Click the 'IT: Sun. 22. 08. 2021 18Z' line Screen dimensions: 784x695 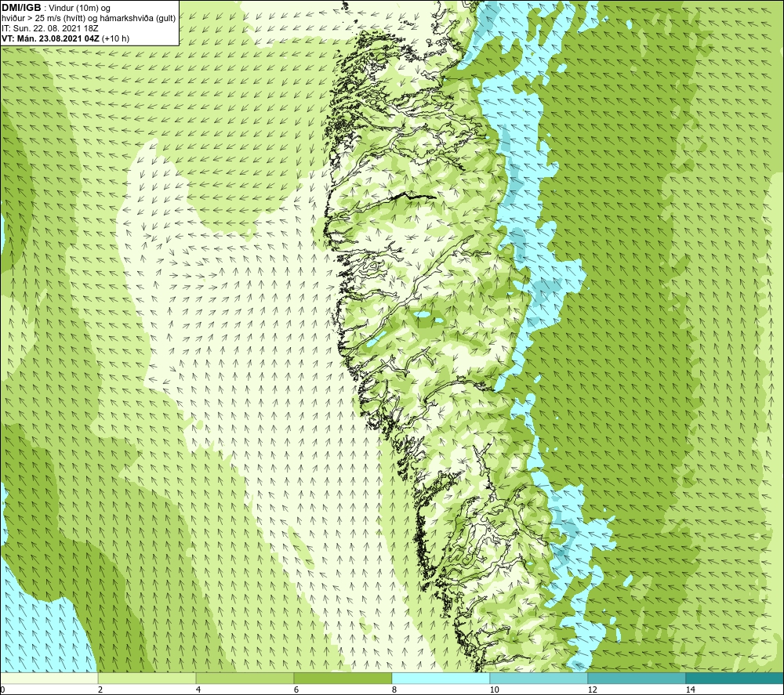click(50, 28)
